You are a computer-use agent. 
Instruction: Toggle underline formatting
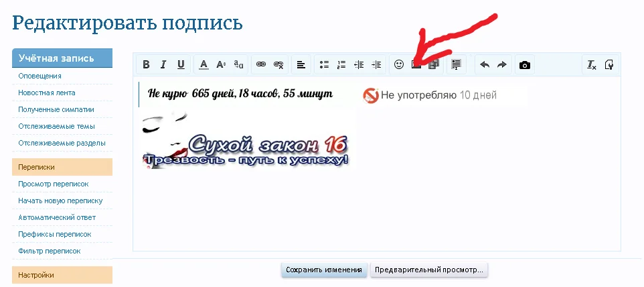point(181,64)
